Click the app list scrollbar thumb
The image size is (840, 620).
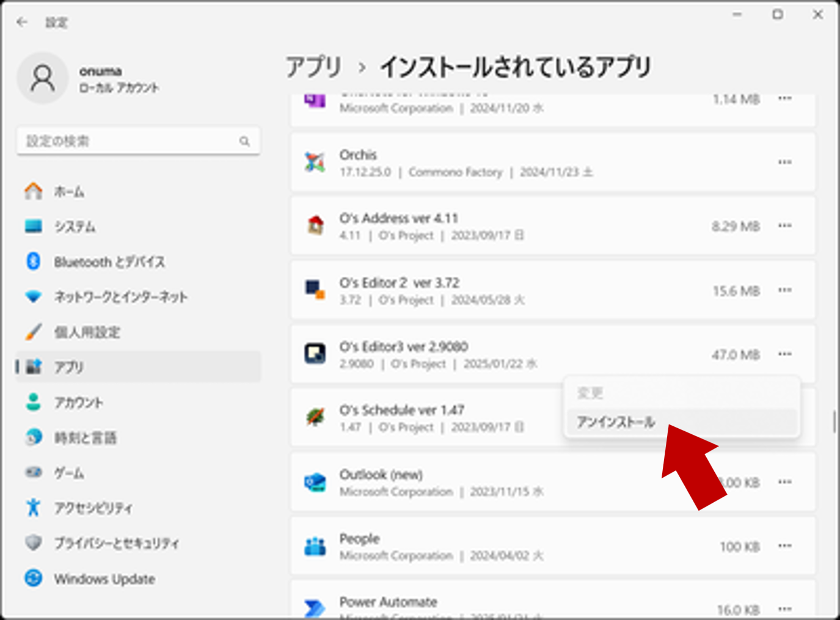[x=834, y=421]
